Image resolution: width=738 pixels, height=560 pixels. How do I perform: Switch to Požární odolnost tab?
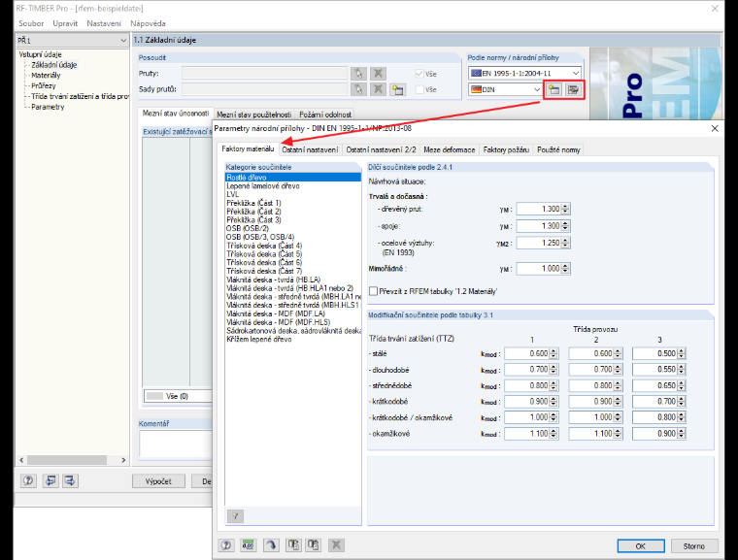(325, 115)
